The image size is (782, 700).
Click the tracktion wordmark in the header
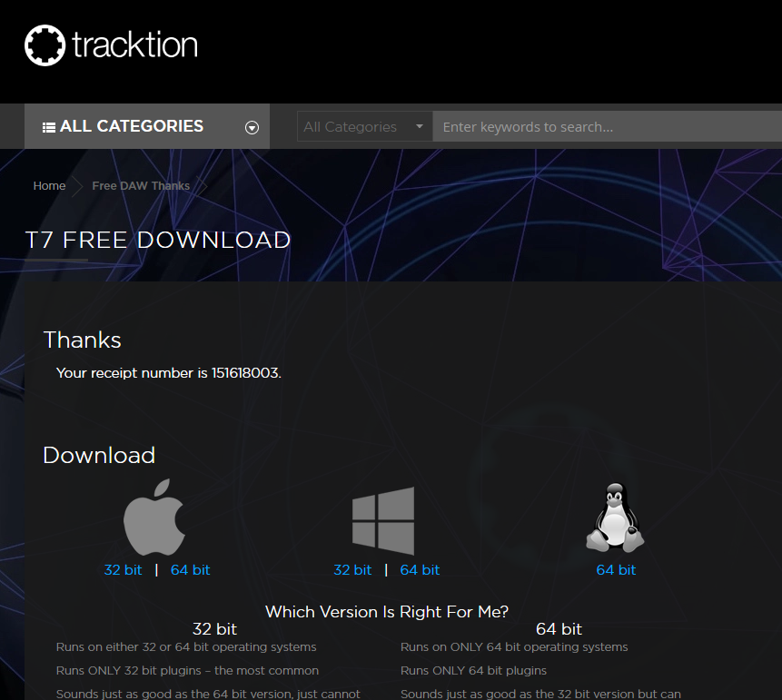click(134, 44)
